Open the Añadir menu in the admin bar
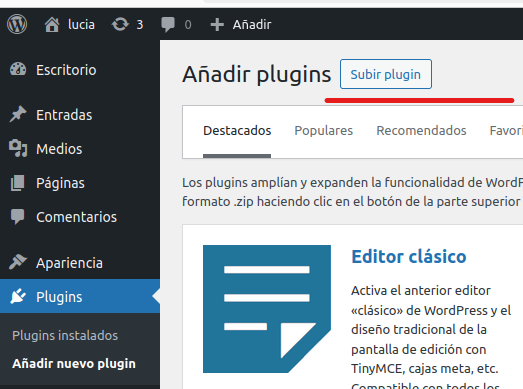Viewport: 523px width, 389px height. [x=252, y=25]
